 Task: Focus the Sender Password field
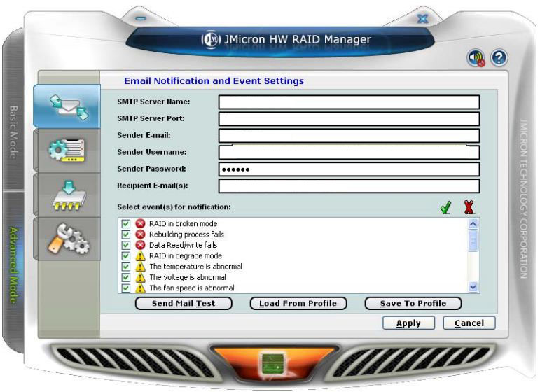[349, 169]
